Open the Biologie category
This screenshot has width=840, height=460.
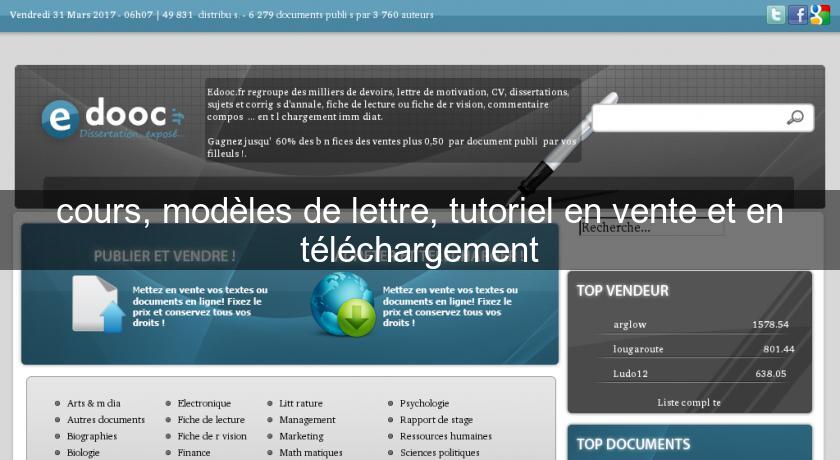[83, 453]
